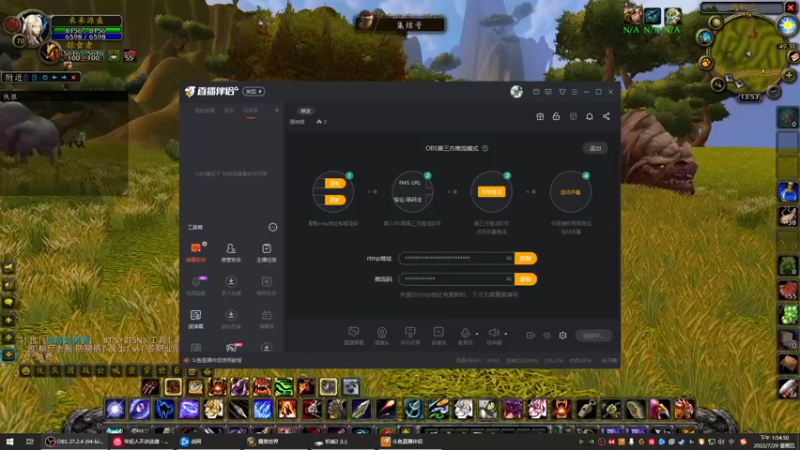The image size is (800, 450).
Task: Reveal the hidden rtmp address with eye icon
Action: pos(509,258)
